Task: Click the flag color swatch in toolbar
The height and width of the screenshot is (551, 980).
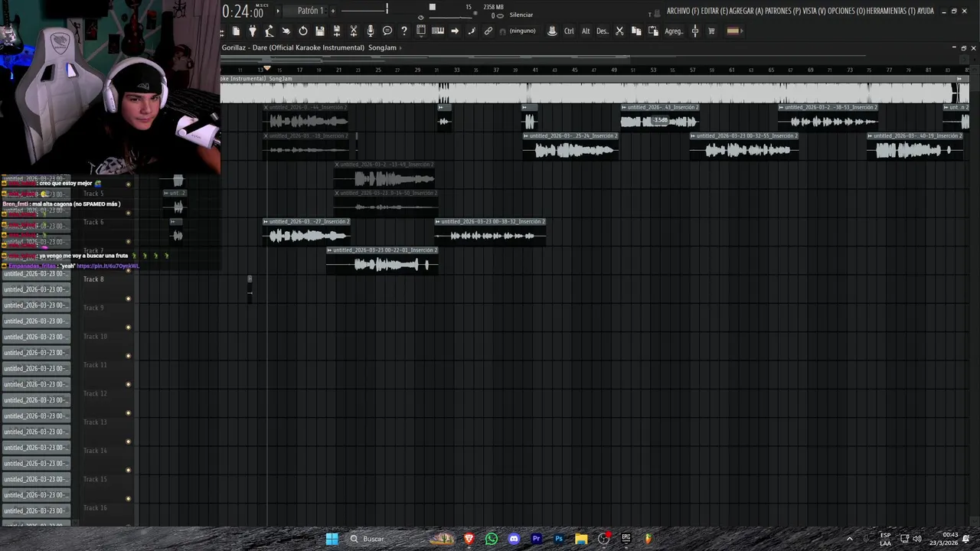Action: (x=733, y=31)
